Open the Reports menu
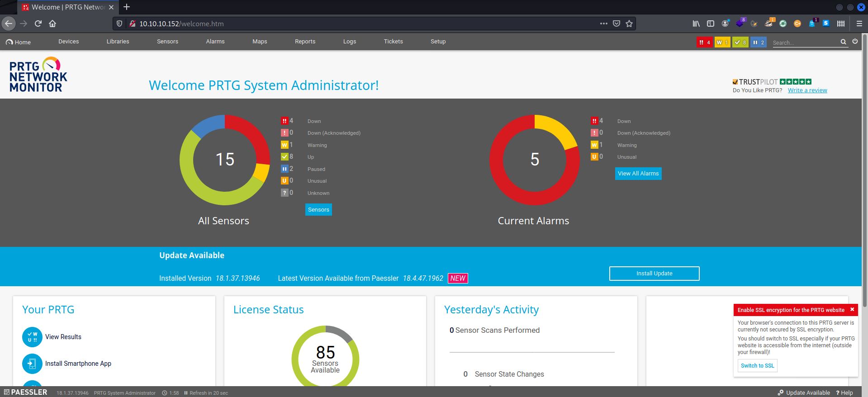This screenshot has height=397, width=868. (305, 42)
